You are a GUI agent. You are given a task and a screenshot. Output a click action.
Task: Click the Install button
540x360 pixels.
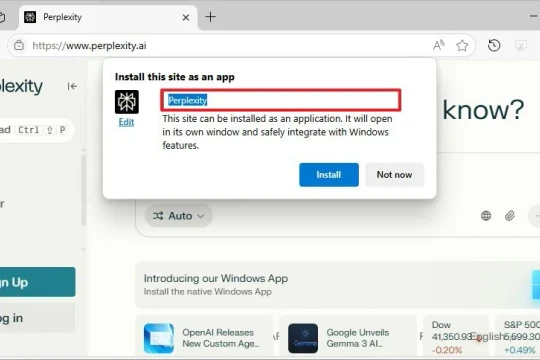(329, 175)
